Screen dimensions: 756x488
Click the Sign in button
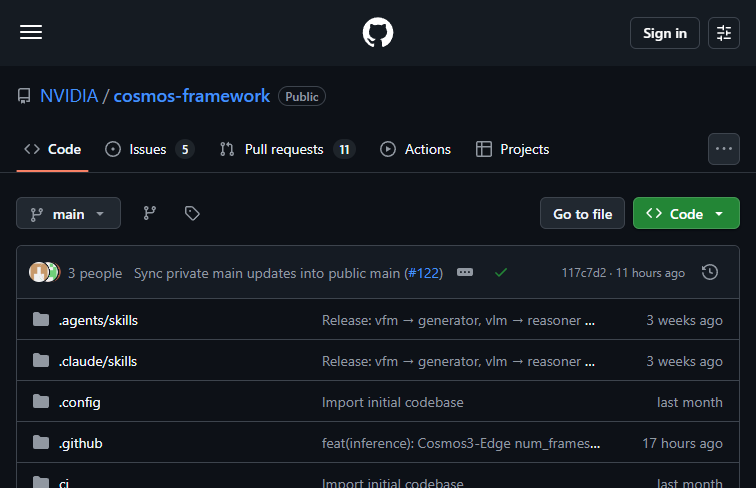664,33
